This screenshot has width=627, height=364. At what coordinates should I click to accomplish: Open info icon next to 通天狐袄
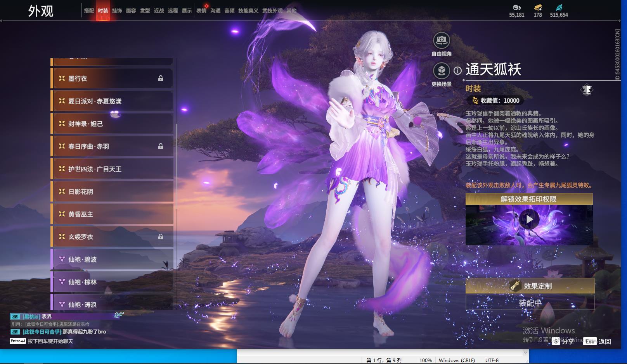[458, 71]
